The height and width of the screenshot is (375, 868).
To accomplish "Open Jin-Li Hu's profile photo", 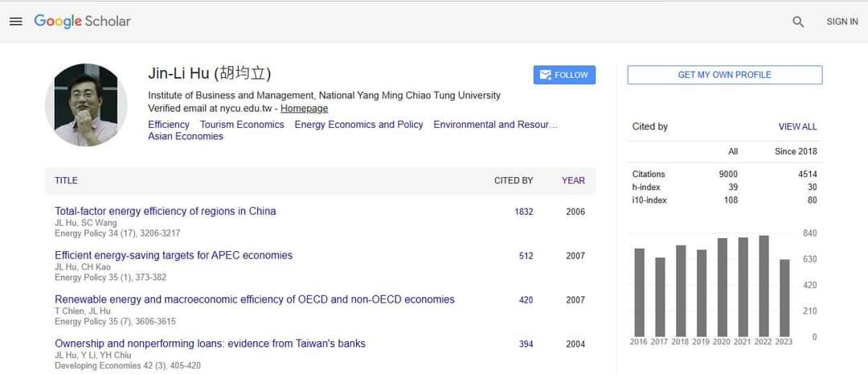I will point(86,105).
